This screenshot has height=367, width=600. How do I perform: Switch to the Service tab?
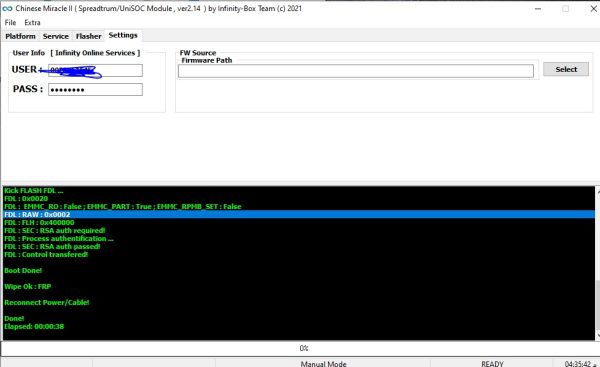tap(55, 36)
